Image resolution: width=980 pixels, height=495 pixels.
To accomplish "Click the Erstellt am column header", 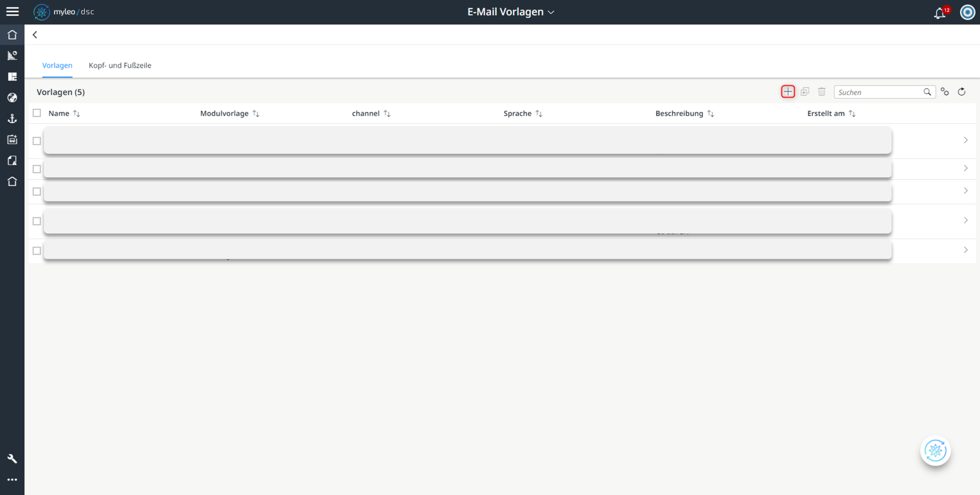I will coord(826,113).
